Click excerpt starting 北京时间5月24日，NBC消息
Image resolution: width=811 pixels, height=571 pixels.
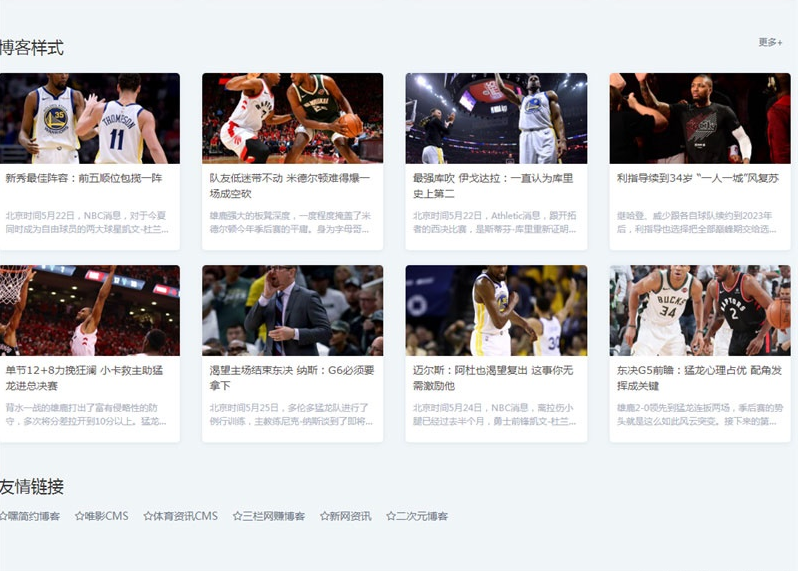pyautogui.click(x=494, y=414)
